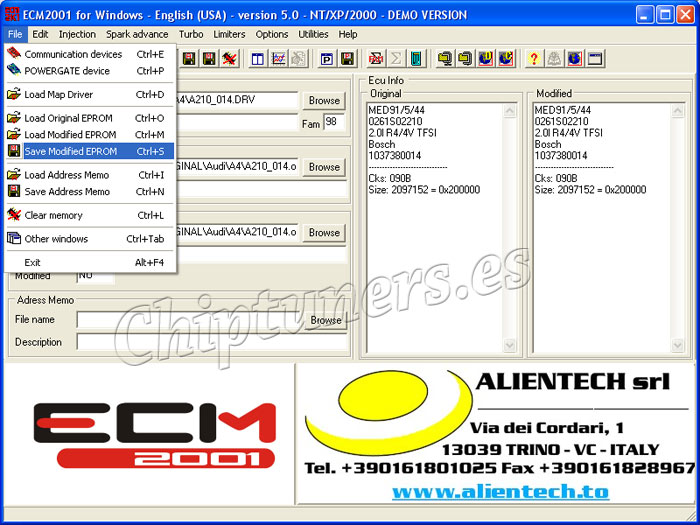Click the Fam input field showing 98
The width and height of the screenshot is (700, 525).
[334, 122]
